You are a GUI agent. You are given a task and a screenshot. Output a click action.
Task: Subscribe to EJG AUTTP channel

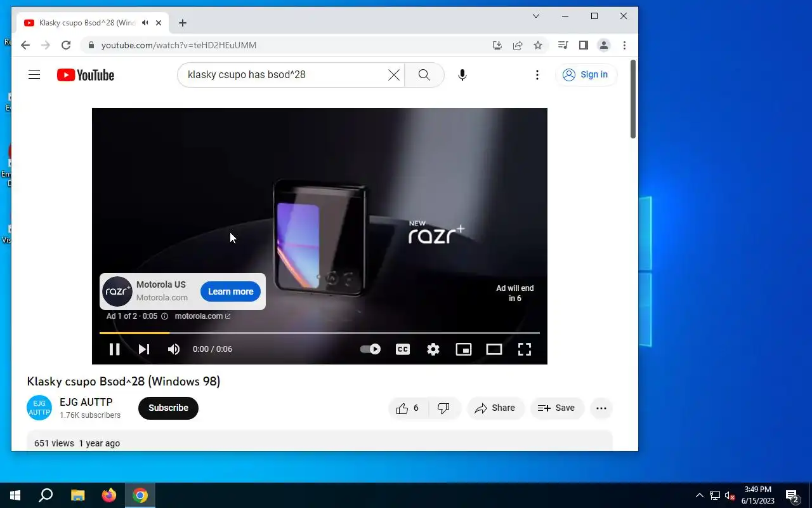tap(168, 408)
